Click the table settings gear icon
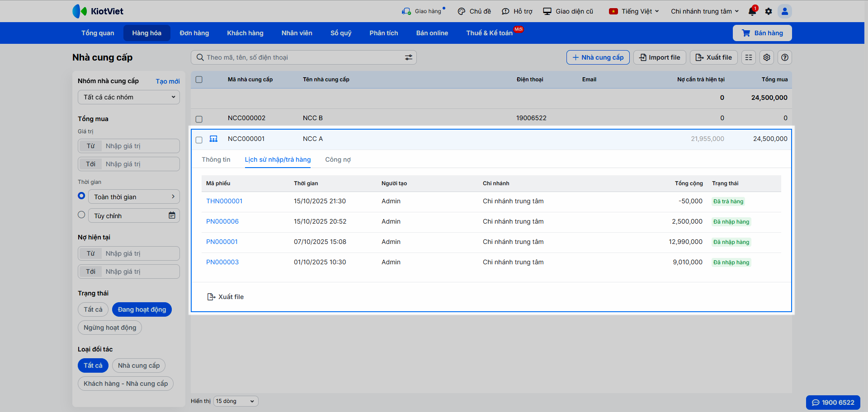This screenshot has width=868, height=412. (x=767, y=57)
